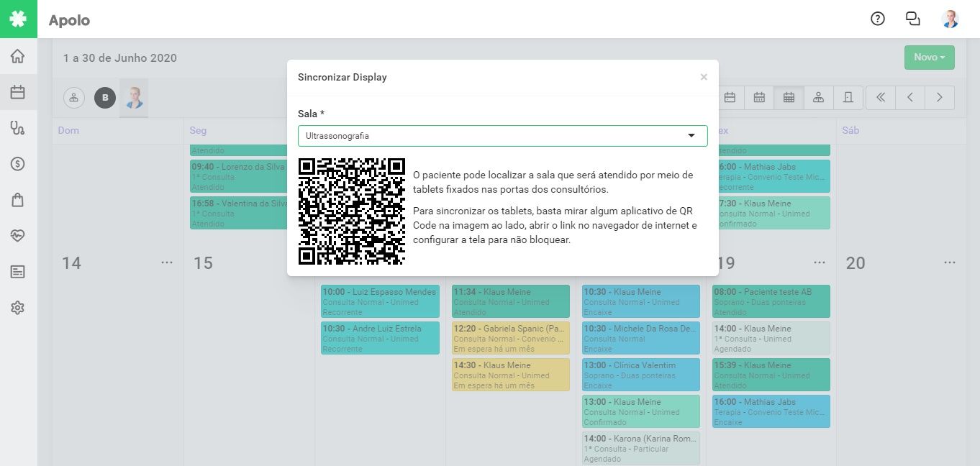Open the stethoscope sidebar icon
The image size is (980, 466).
[x=18, y=128]
